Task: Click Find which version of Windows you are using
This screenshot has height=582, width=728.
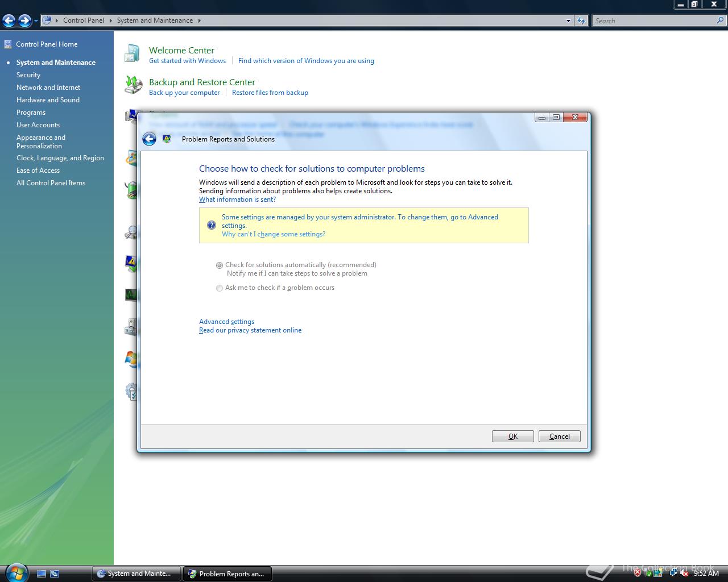Action: [306, 61]
